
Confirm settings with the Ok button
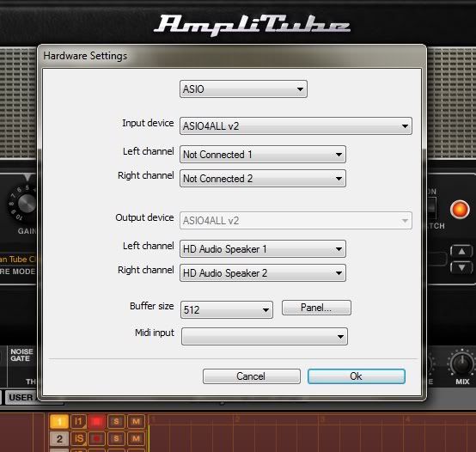(357, 376)
